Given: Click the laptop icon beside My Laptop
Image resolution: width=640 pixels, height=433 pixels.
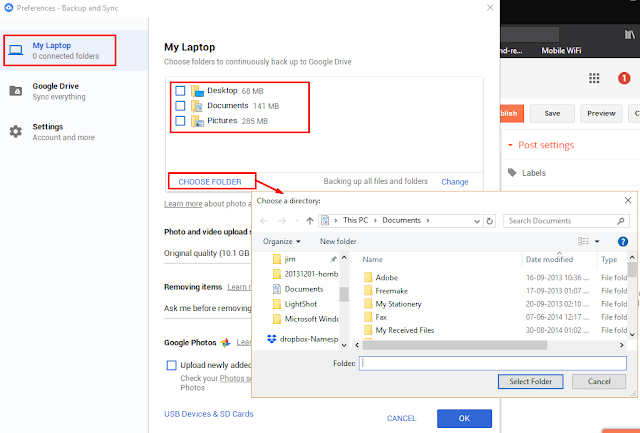Looking at the screenshot, I should pyautogui.click(x=16, y=50).
